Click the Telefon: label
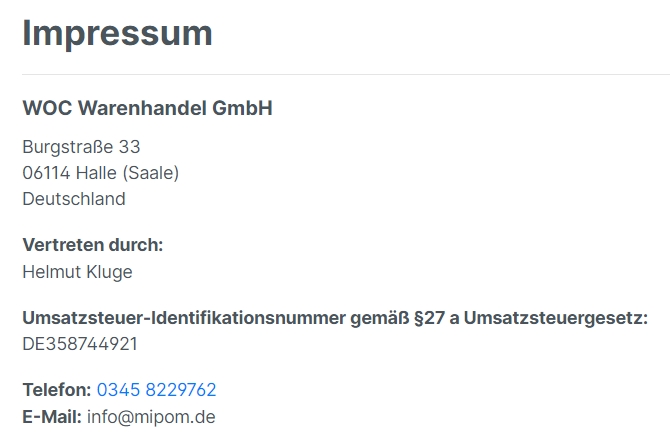The width and height of the screenshot is (670, 438). click(57, 390)
